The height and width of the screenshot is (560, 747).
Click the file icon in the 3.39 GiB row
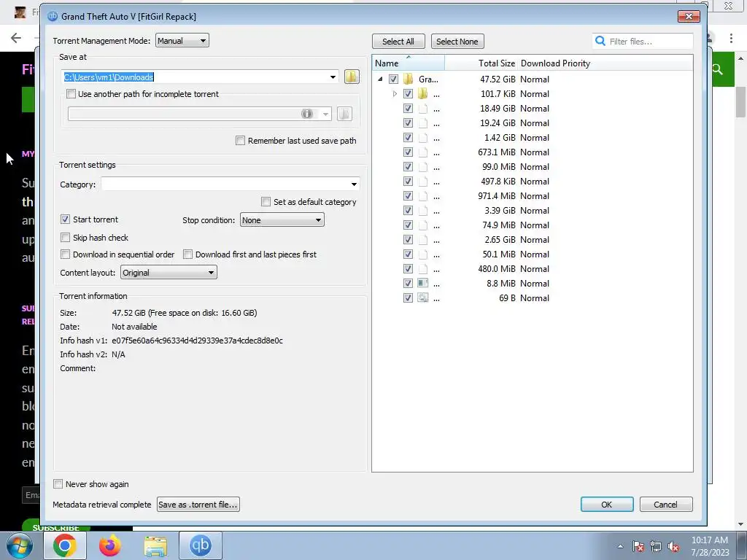coord(422,211)
